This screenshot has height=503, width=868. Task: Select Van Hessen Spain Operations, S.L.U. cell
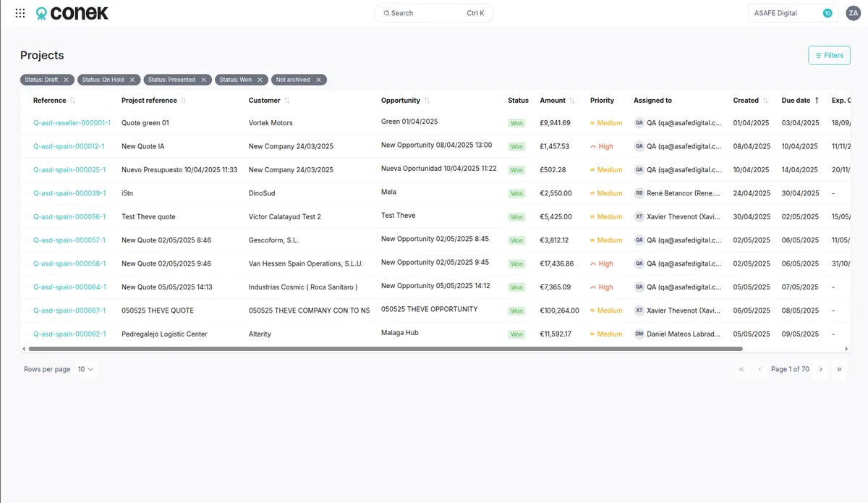[306, 263]
